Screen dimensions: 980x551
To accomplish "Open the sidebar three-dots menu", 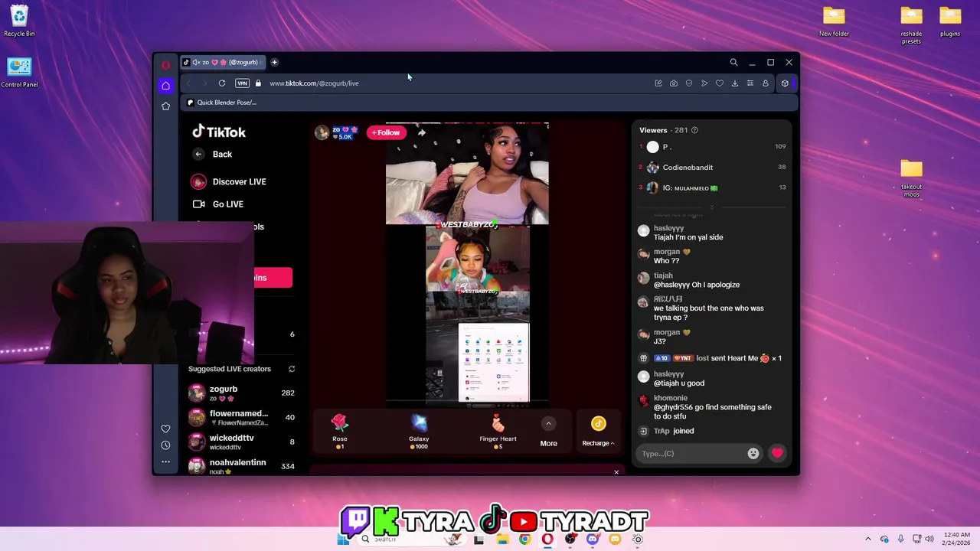I will 165,461.
